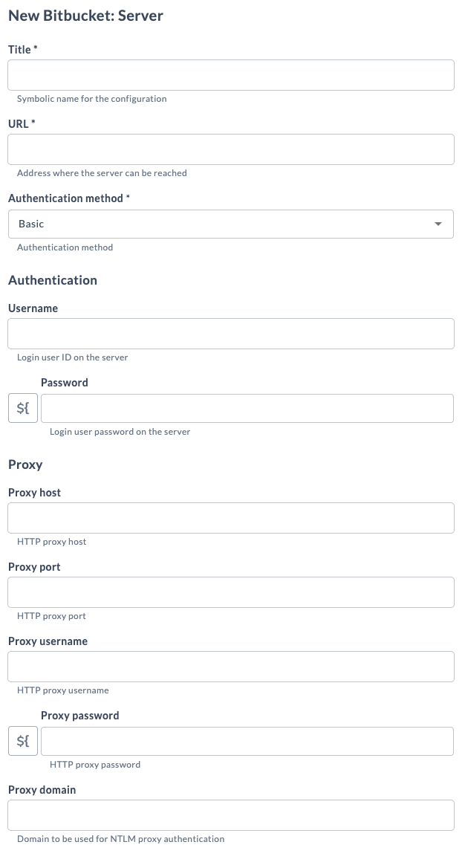Click the URL input field
Screen dimensions: 465x868
[x=230, y=149]
